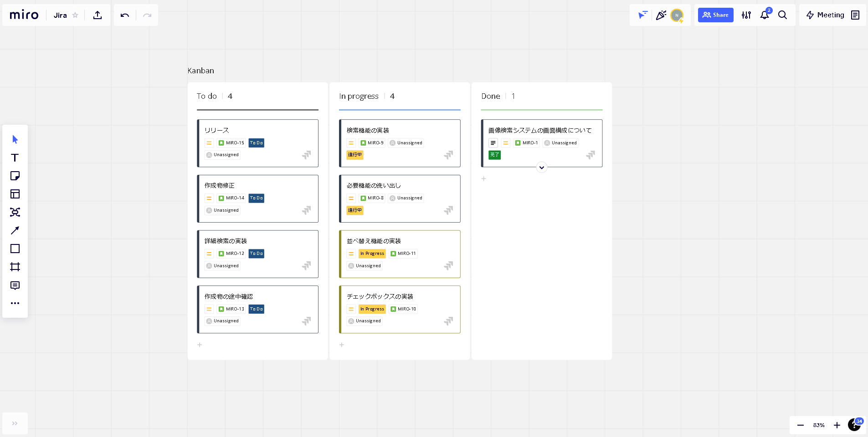The height and width of the screenshot is (437, 868).
Task: Select the Text tool in the left toolbar
Action: pos(15,158)
